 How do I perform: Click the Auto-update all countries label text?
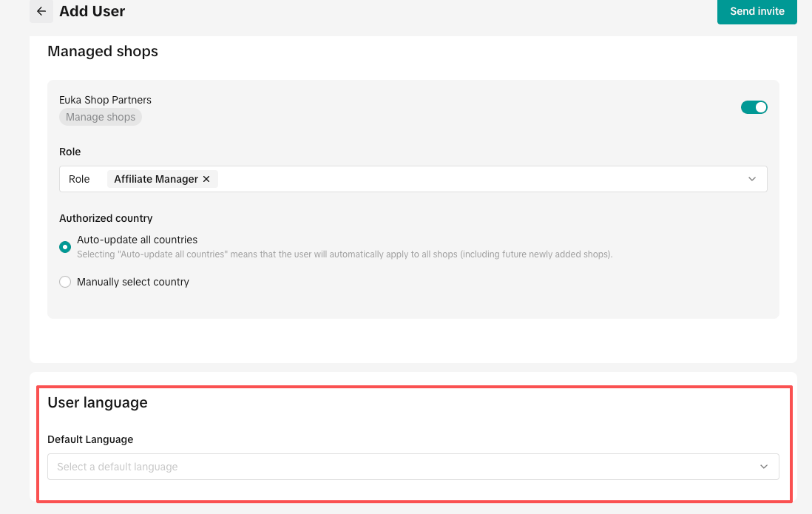(x=137, y=240)
